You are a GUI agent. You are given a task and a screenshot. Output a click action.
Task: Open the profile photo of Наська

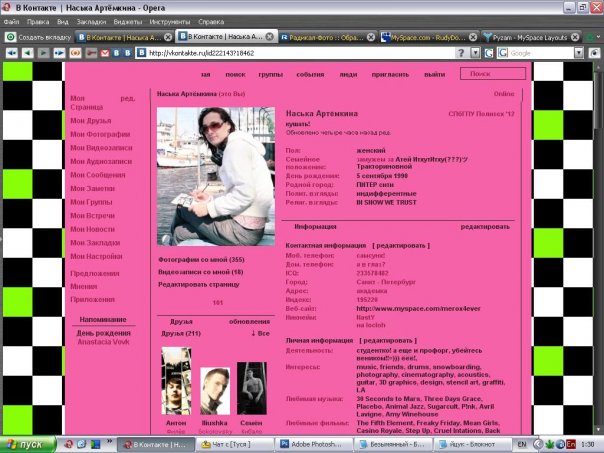coord(216,176)
